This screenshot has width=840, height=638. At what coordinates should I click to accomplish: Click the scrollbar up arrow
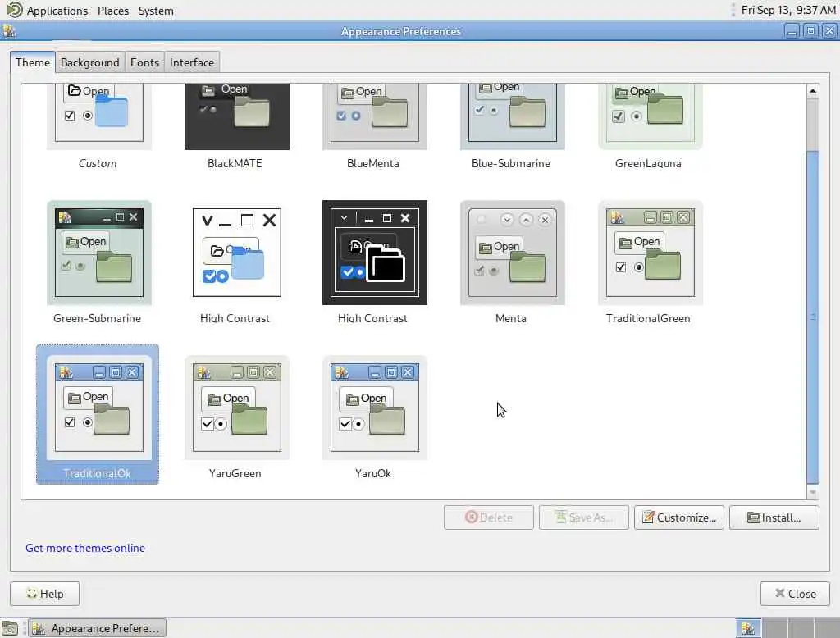tap(813, 91)
